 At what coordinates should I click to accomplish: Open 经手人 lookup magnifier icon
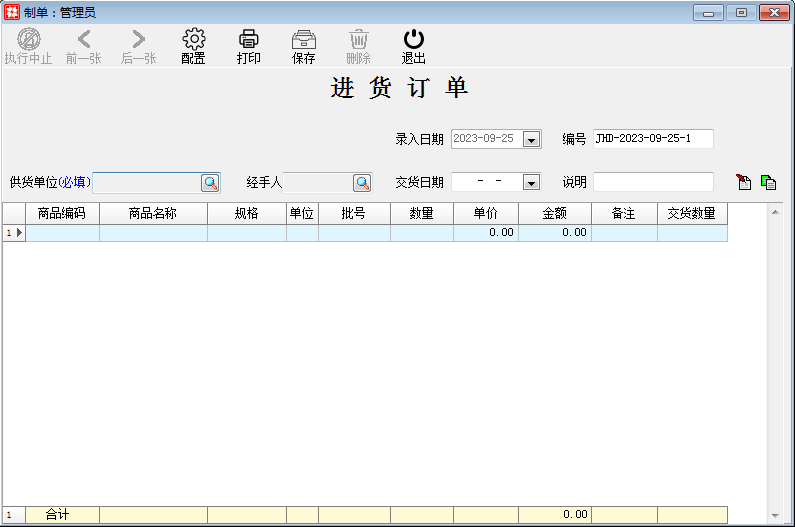361,182
